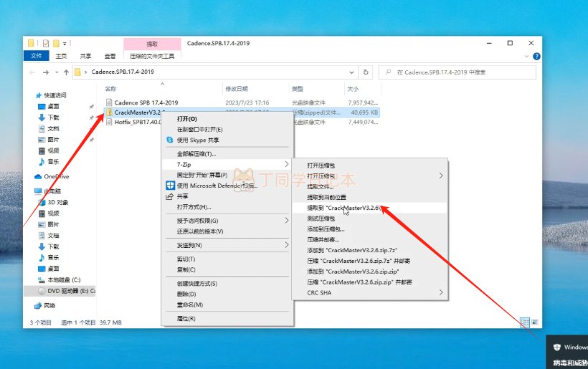Open the 压缩的文件夹工具 tab
This screenshot has width=588, height=369.
pyautogui.click(x=152, y=56)
